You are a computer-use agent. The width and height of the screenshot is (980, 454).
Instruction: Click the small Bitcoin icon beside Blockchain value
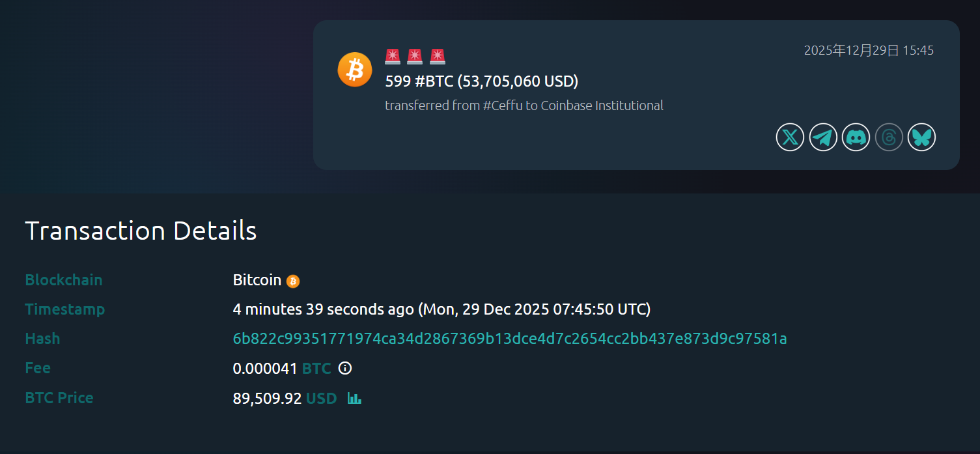click(x=293, y=281)
